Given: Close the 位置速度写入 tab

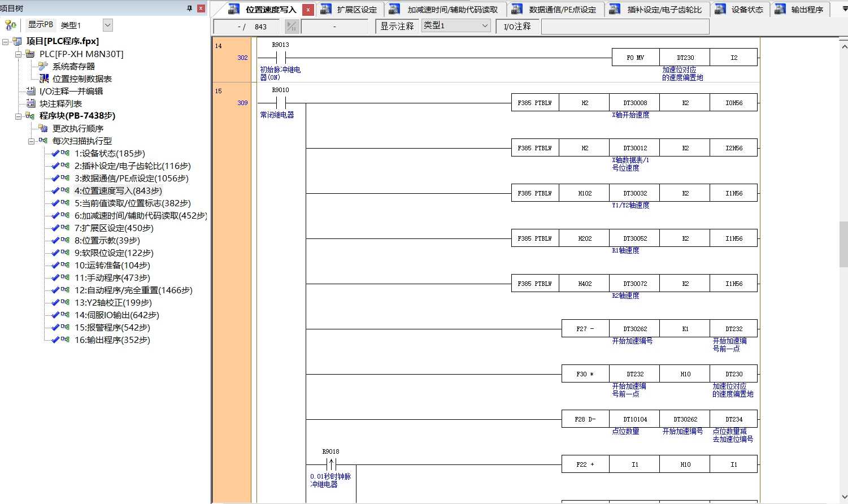Looking at the screenshot, I should (308, 10).
